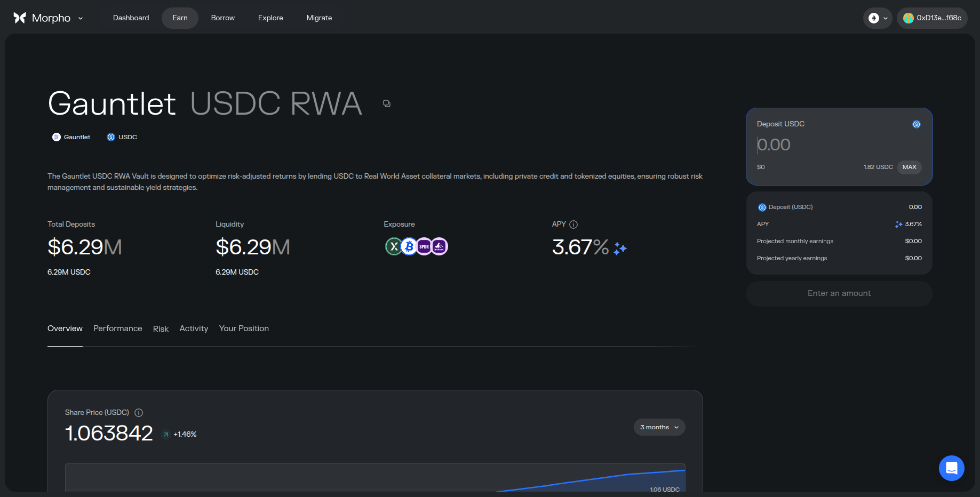The height and width of the screenshot is (497, 980).
Task: Open the Activity tab
Action: [x=194, y=328]
